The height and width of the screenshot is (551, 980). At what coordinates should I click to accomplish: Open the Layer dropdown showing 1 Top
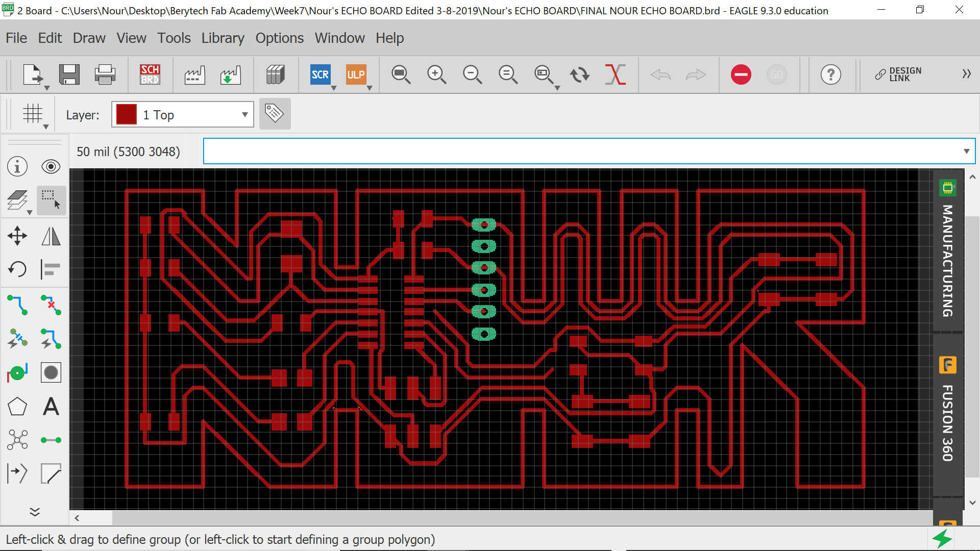tap(183, 114)
